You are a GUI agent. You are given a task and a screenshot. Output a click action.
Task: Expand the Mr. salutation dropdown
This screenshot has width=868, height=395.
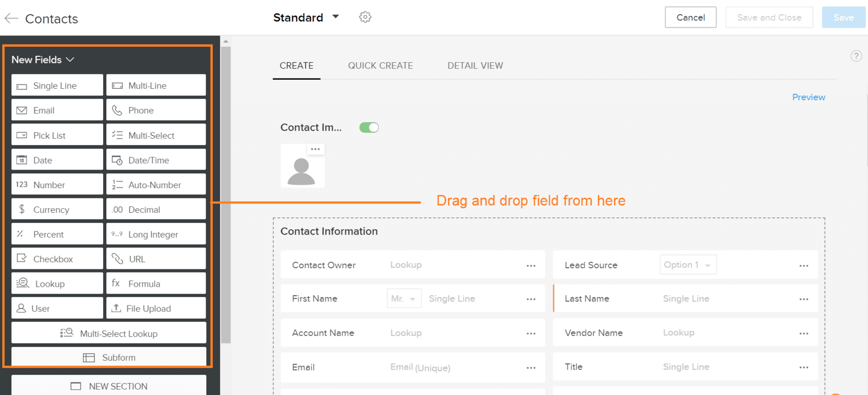click(404, 299)
